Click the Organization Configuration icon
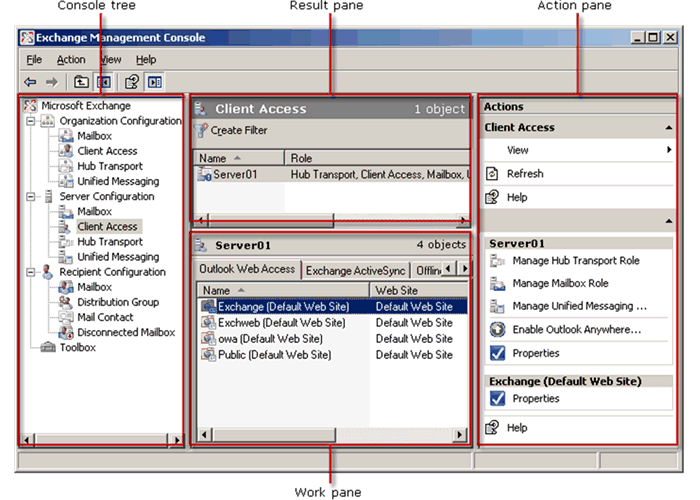This screenshot has width=700, height=500. coord(48,121)
